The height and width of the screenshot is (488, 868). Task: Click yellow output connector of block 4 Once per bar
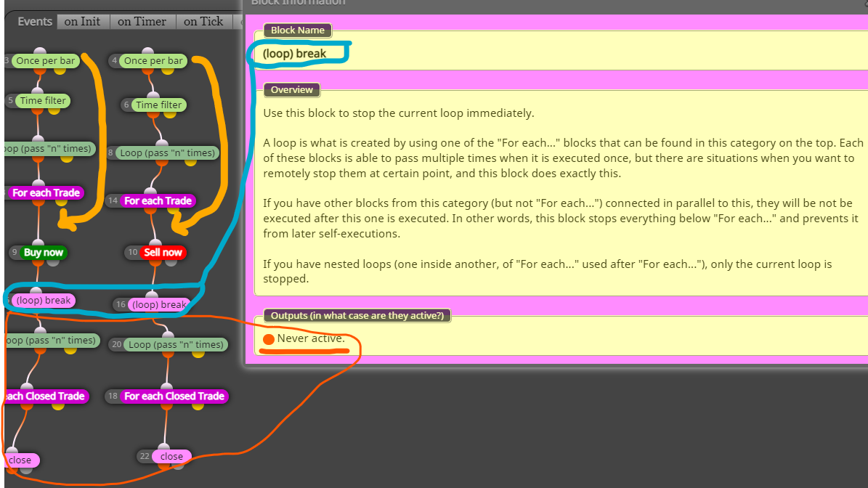(168, 70)
